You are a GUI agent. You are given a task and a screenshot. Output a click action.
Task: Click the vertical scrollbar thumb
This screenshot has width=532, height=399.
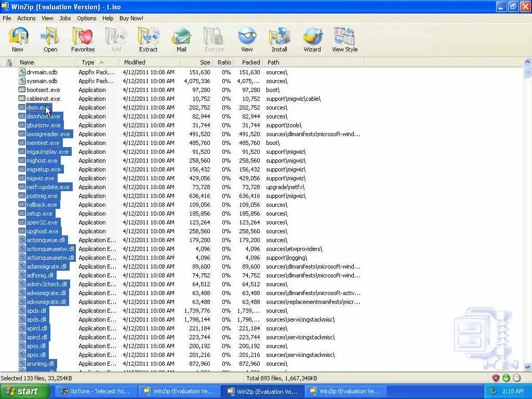point(527,72)
